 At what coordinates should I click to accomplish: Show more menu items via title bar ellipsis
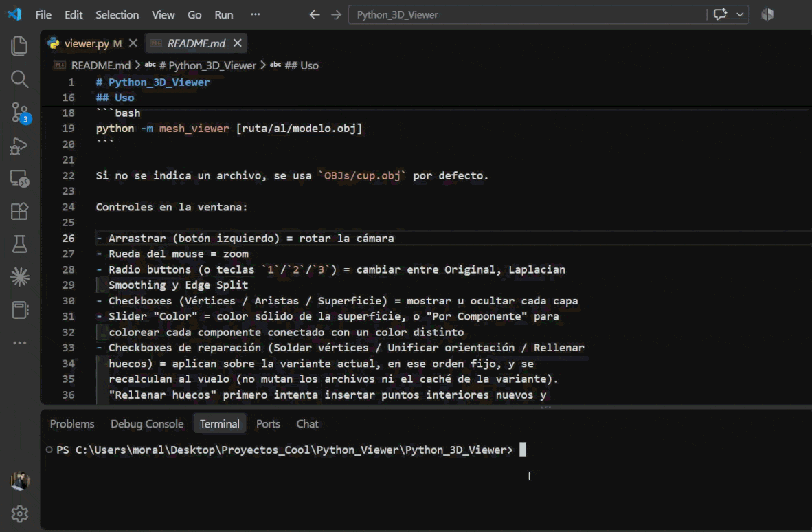click(x=256, y=14)
